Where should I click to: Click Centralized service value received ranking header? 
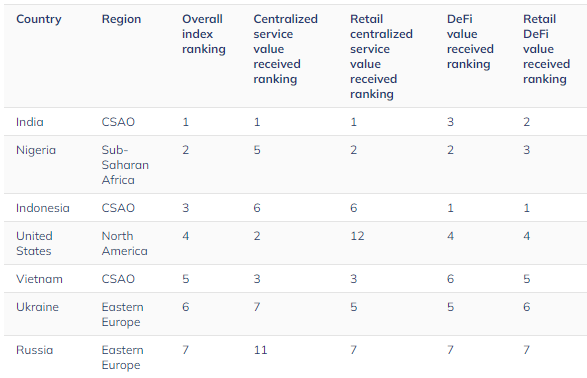click(x=285, y=49)
